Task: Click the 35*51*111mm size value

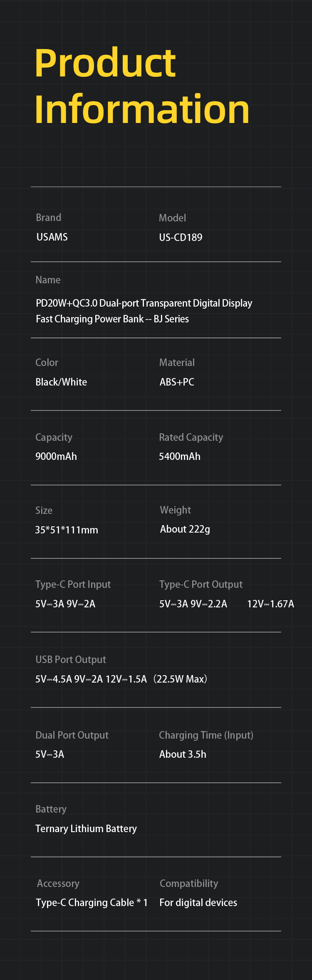Action: tap(67, 530)
